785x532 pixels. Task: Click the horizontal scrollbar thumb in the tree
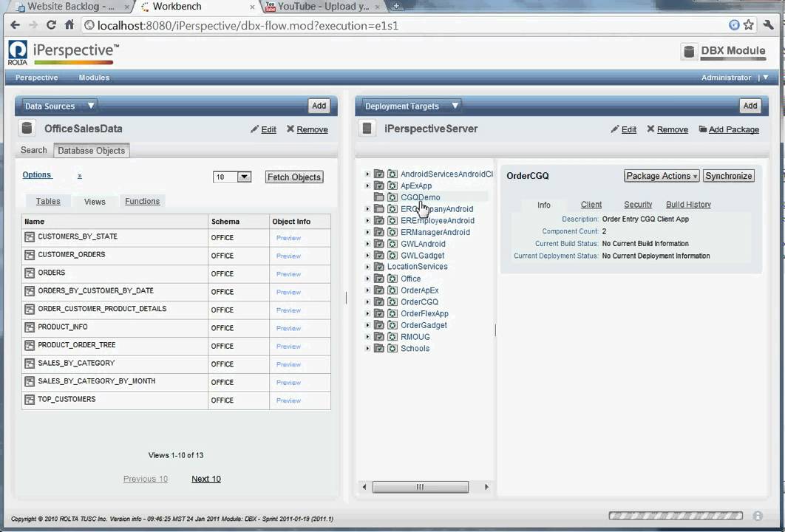pyautogui.click(x=421, y=487)
